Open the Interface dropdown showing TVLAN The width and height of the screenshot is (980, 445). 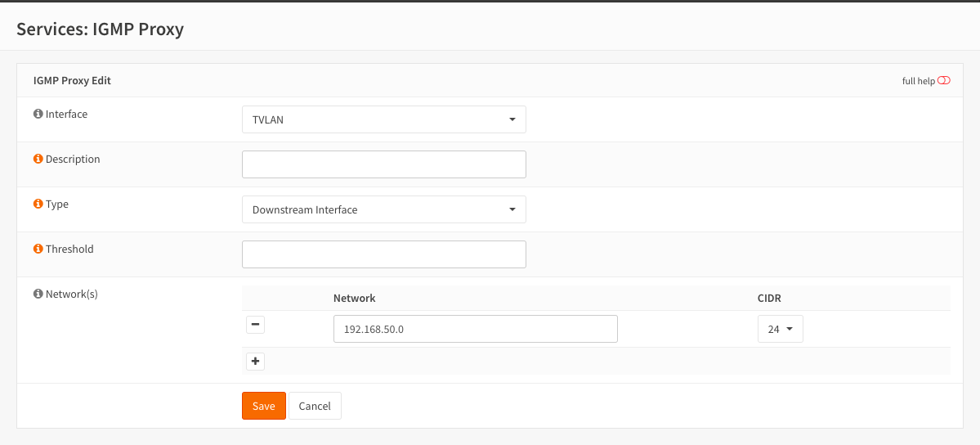[383, 119]
